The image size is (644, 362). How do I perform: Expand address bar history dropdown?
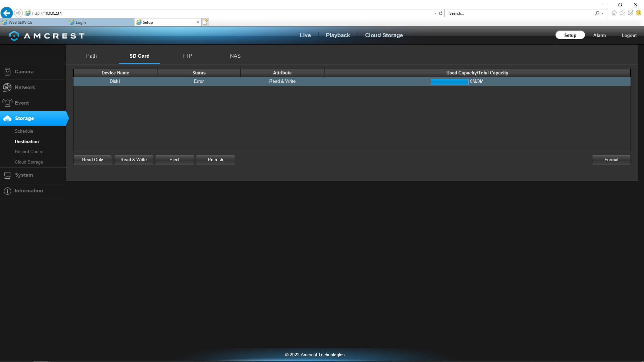[x=435, y=13]
